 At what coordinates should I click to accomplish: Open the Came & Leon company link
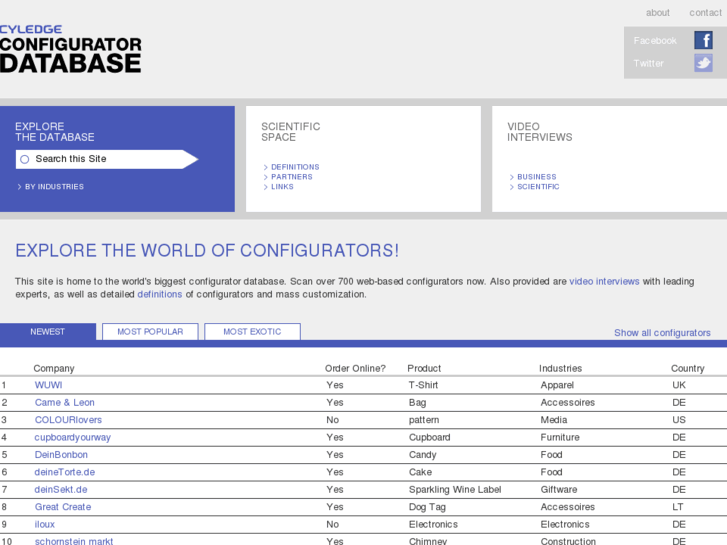pyautogui.click(x=64, y=403)
